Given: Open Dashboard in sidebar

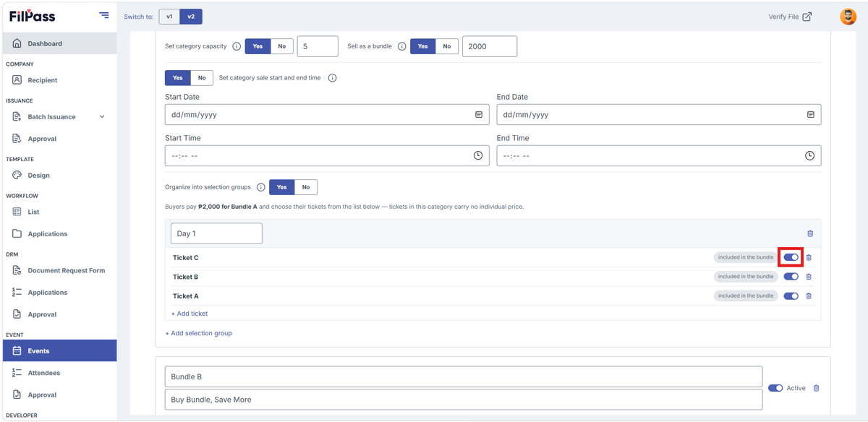Looking at the screenshot, I should click(58, 43).
